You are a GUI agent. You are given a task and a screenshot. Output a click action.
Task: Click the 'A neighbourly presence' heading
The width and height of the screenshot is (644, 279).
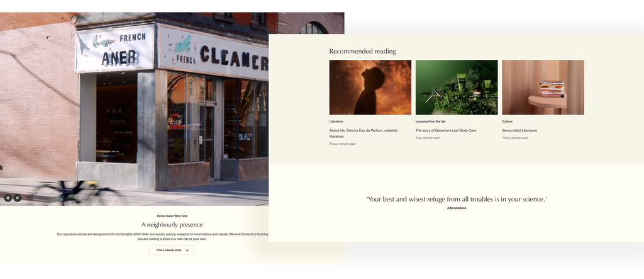[x=172, y=225]
